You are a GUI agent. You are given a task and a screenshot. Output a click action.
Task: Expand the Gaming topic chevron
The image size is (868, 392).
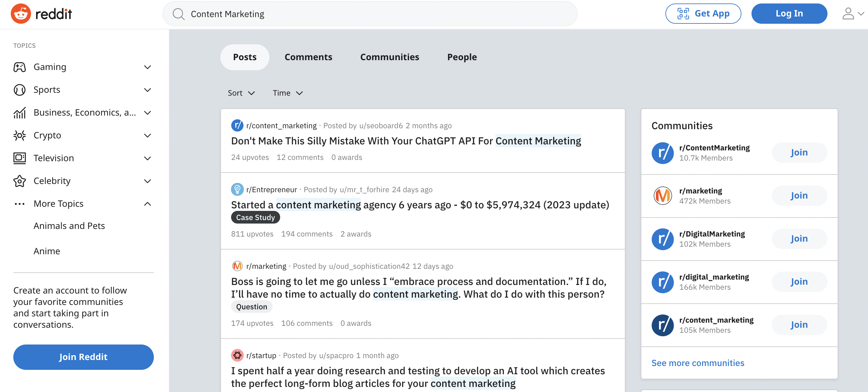(147, 67)
